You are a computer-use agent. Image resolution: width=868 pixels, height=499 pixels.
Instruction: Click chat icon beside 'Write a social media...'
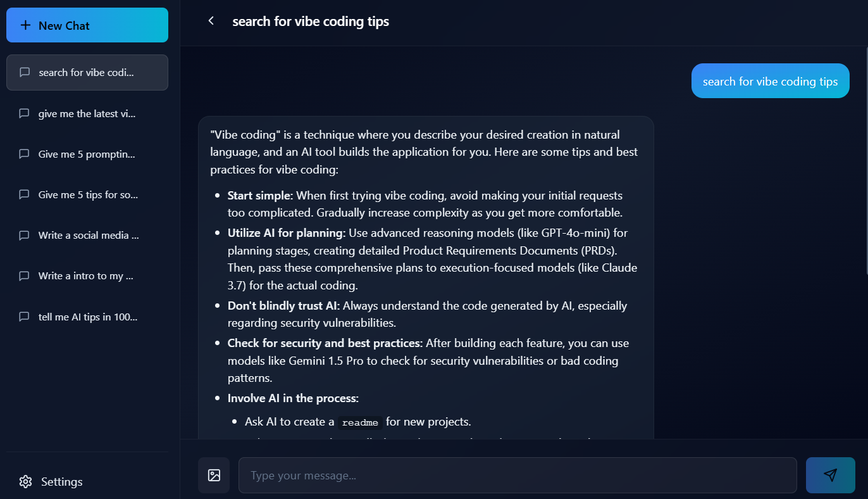pos(25,236)
